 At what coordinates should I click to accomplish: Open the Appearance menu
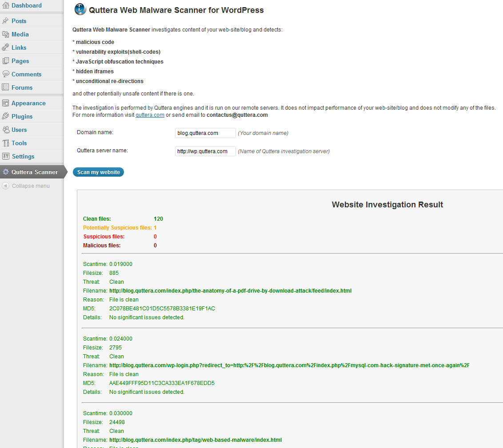pyautogui.click(x=28, y=103)
